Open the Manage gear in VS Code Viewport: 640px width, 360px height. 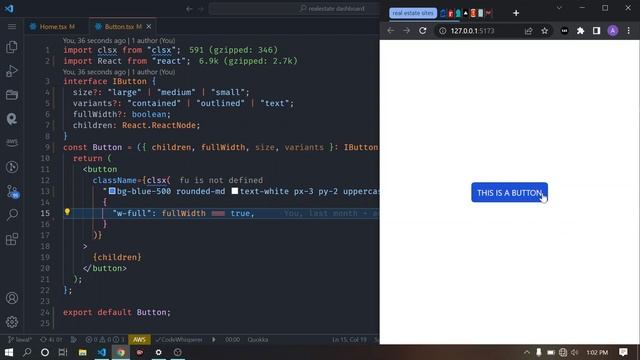click(x=12, y=322)
